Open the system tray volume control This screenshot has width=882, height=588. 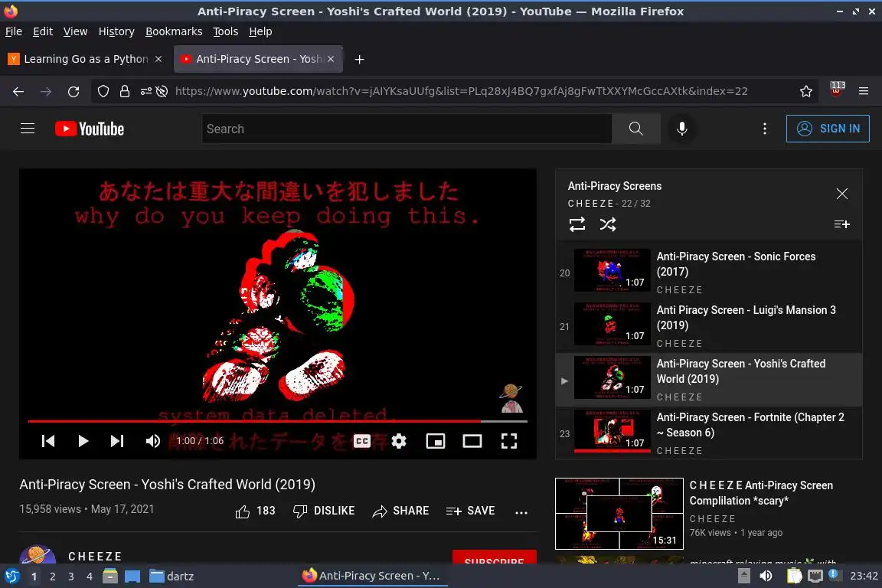pos(766,576)
